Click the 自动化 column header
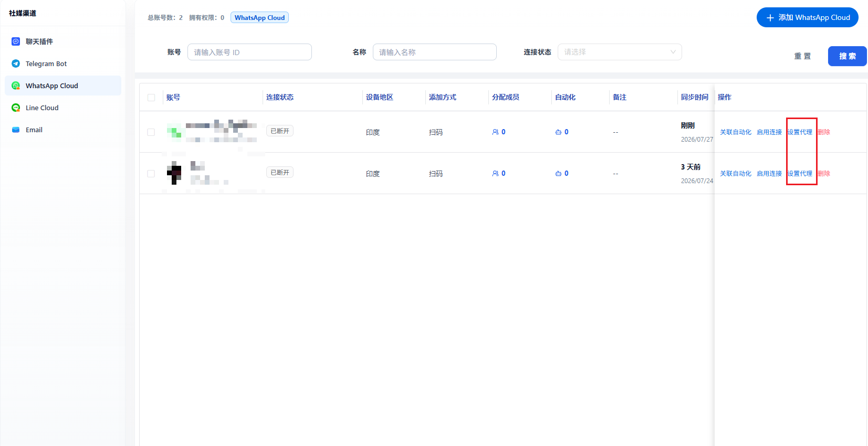This screenshot has width=868, height=446. (566, 98)
